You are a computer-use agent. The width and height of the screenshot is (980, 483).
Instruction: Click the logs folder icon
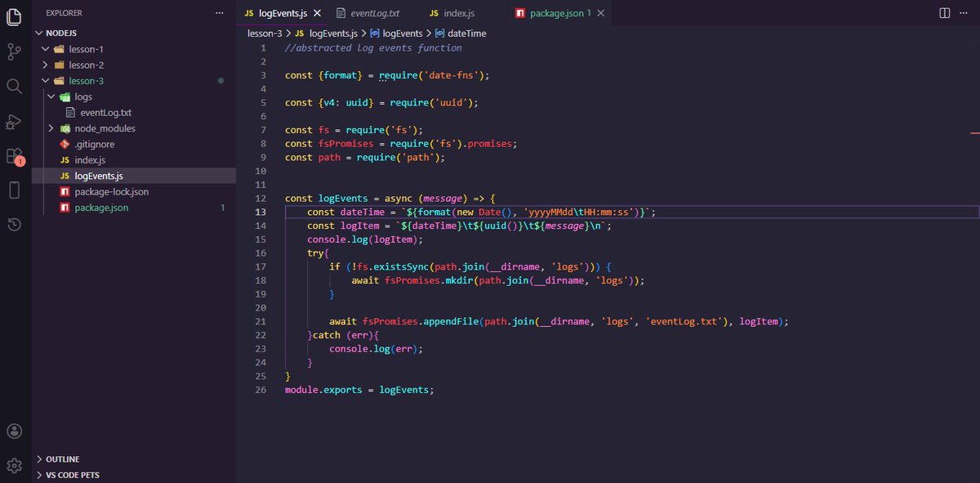pos(66,97)
